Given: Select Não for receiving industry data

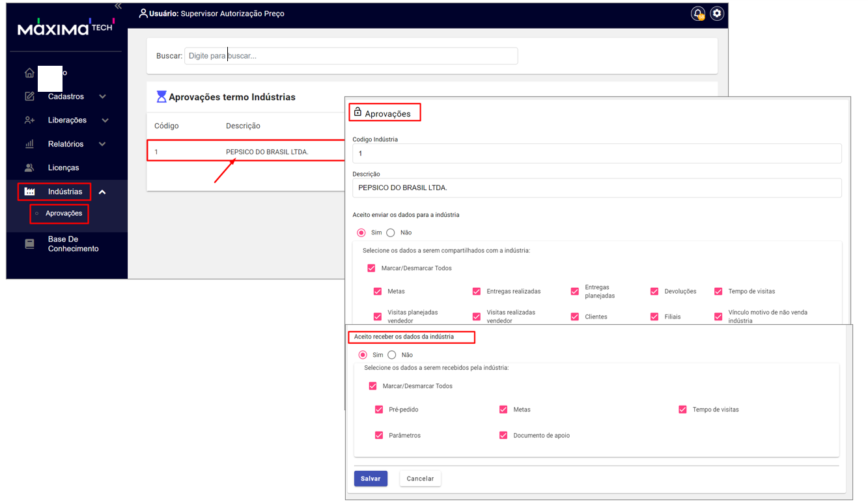Looking at the screenshot, I should pos(392,355).
